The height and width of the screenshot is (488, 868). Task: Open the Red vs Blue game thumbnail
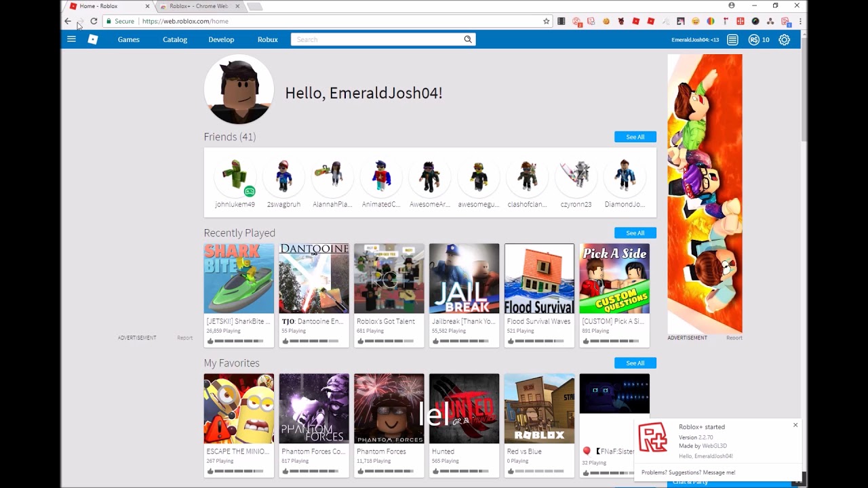pos(539,409)
